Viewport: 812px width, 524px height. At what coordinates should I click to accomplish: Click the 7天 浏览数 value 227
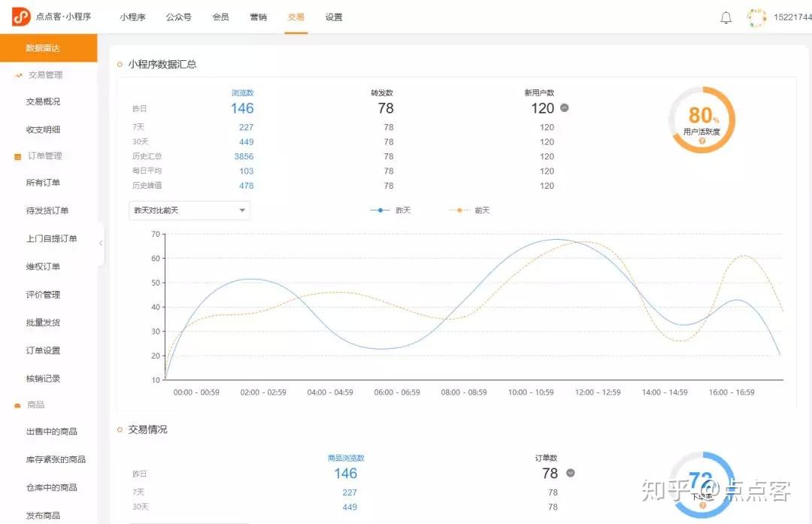[246, 127]
